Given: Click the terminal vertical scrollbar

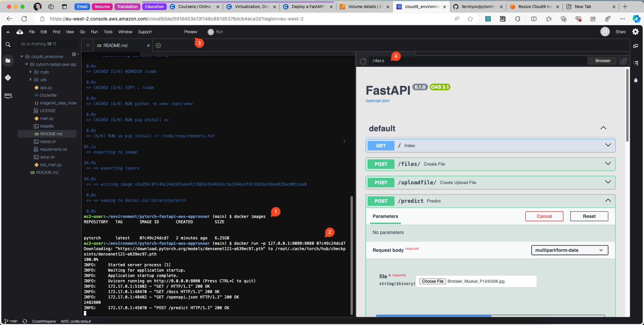Looking at the screenshot, I should tap(352, 255).
